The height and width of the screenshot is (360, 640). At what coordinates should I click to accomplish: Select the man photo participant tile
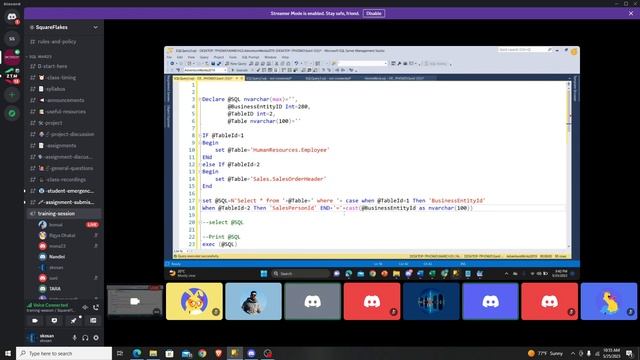253,301
